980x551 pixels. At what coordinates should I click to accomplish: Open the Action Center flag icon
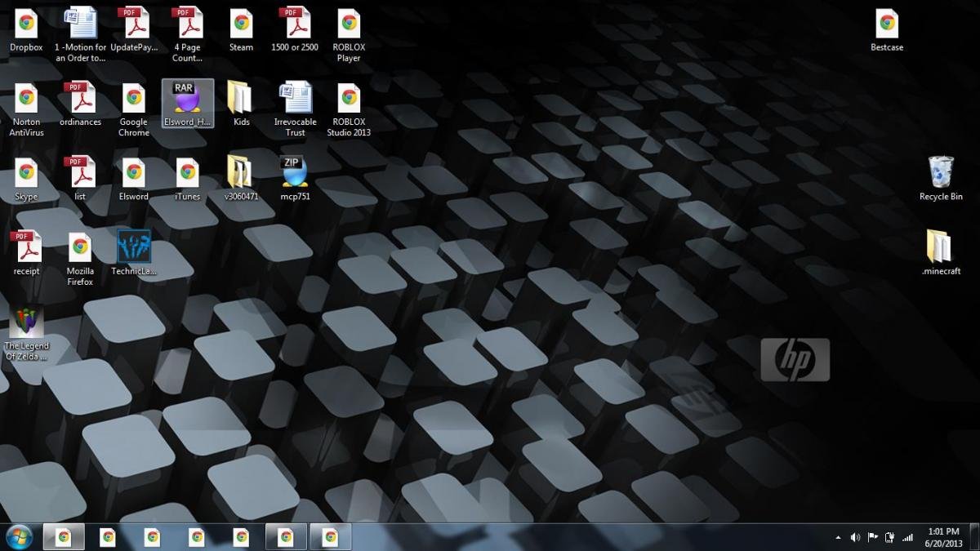872,537
